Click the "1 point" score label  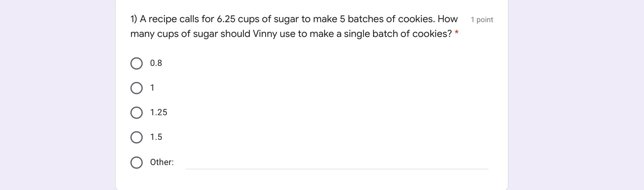click(x=482, y=20)
